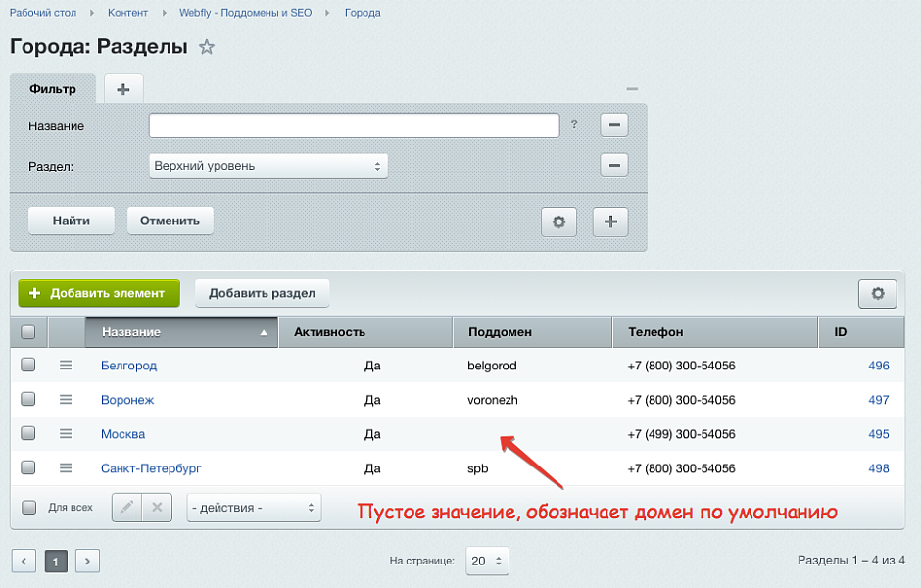This screenshot has height=588, width=921.
Task: Open the Раздел dropdown showing Верхний уровень
Action: click(x=267, y=165)
